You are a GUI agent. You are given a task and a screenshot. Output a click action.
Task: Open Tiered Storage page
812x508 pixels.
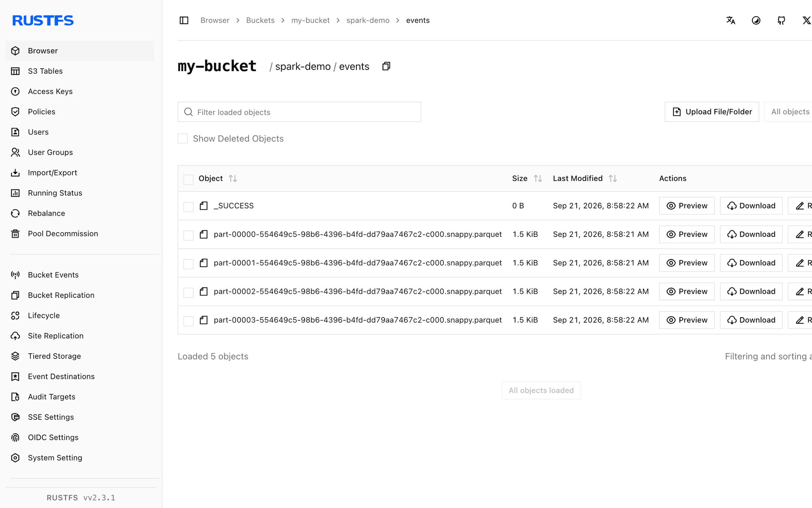[x=80, y=356]
